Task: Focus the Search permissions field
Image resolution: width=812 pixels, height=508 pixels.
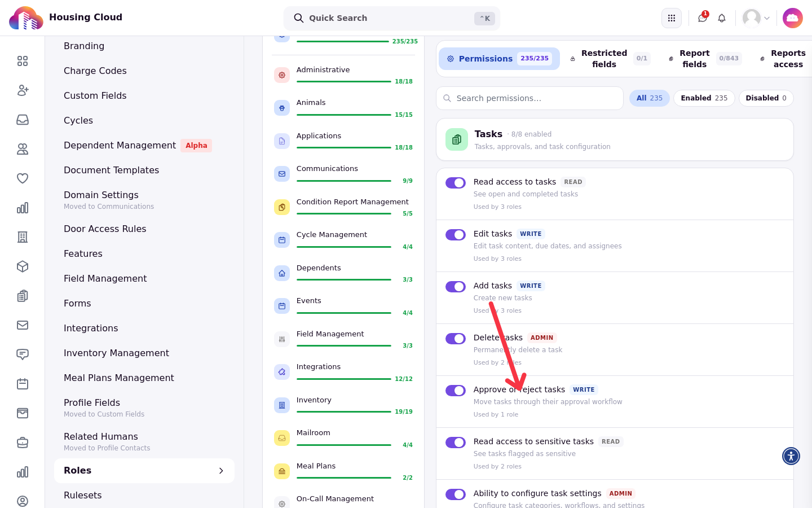Action: click(529, 98)
